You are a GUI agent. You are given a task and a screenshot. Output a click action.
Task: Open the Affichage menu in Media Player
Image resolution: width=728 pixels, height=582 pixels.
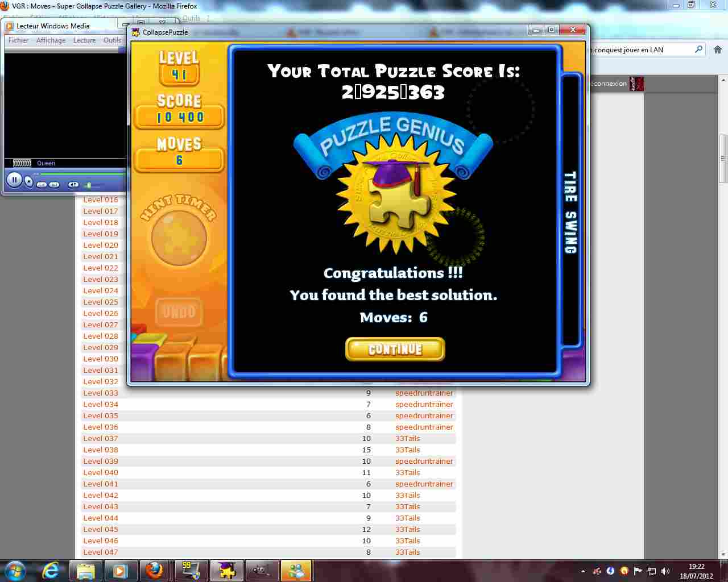(x=51, y=40)
